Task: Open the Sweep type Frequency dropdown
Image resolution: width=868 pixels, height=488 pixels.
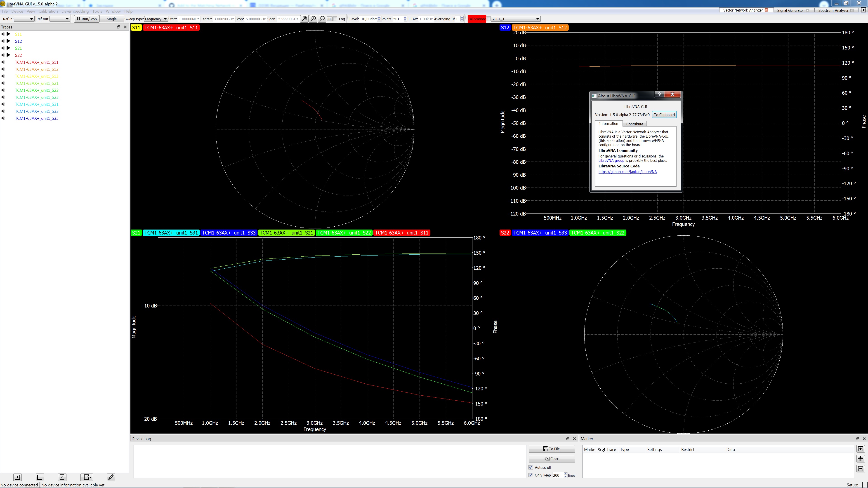Action: pos(156,19)
